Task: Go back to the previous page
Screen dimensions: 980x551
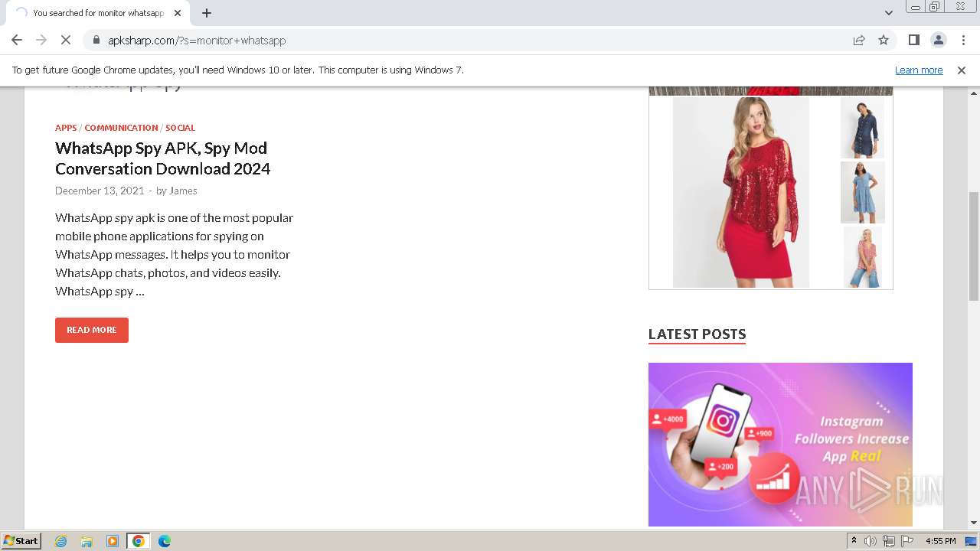Action: pos(17,40)
